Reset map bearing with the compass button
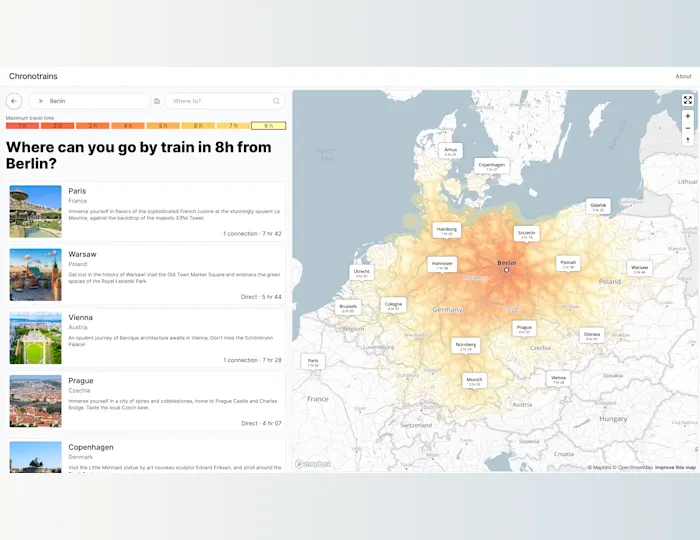This screenshot has height=540, width=700. tap(688, 140)
